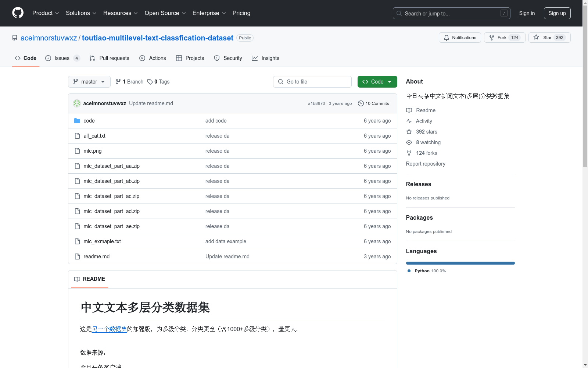This screenshot has width=588, height=368.
Task: Switch to the Insights tab
Action: point(265,58)
